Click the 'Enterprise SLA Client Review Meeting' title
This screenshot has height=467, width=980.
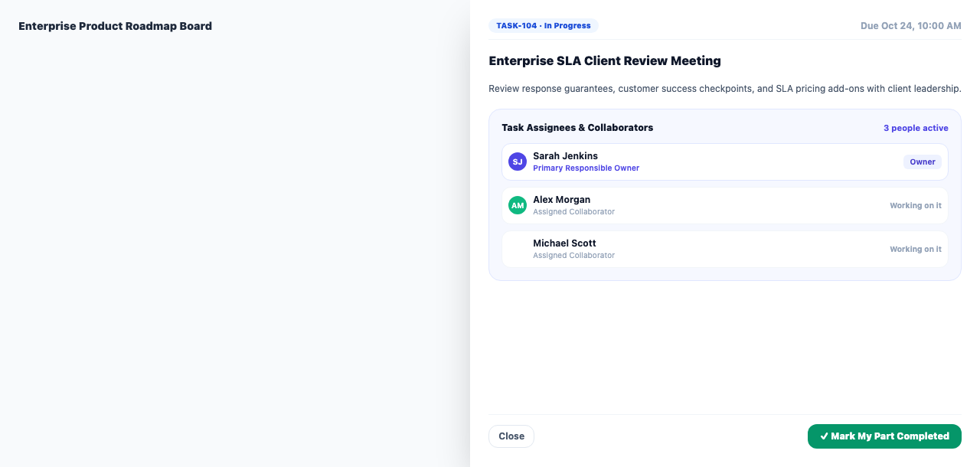605,61
